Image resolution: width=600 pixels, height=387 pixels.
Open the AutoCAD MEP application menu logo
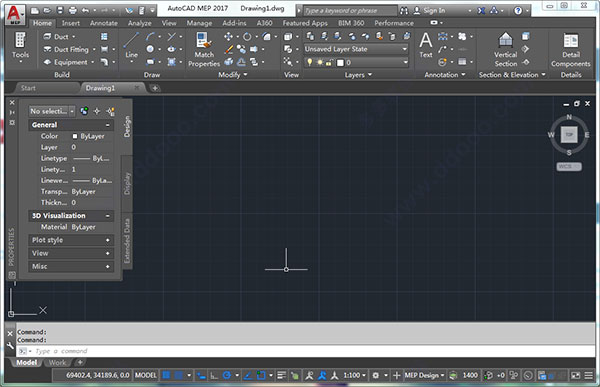point(15,15)
